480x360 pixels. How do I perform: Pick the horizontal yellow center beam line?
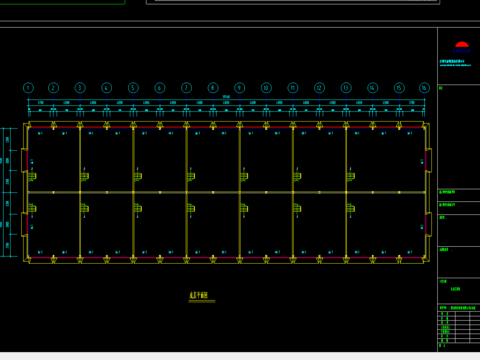226,192
